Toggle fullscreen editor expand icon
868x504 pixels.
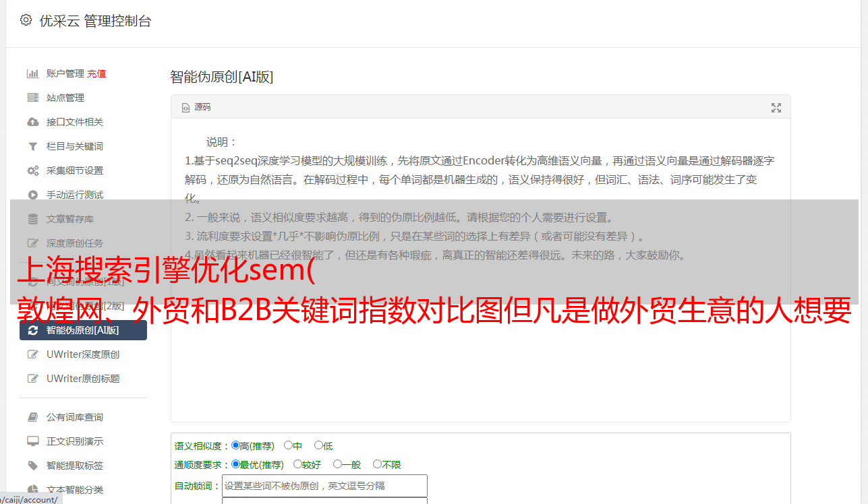(776, 107)
